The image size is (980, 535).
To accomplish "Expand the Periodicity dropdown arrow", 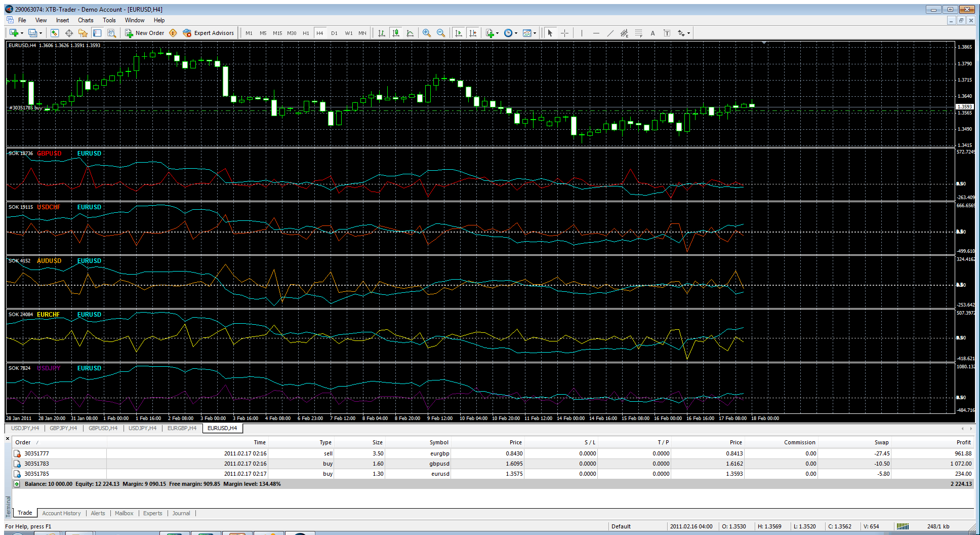I will pos(516,33).
